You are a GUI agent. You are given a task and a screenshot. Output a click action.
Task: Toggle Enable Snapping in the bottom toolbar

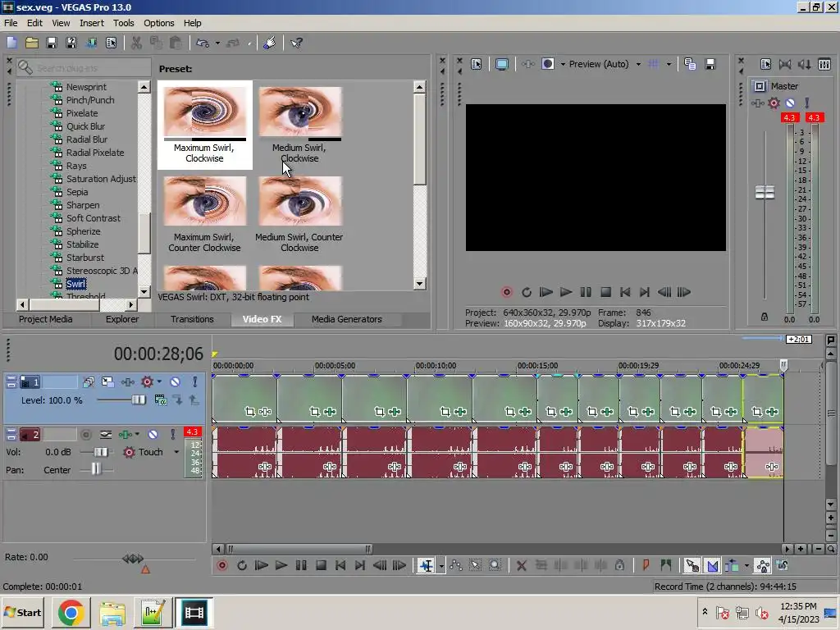tap(692, 565)
